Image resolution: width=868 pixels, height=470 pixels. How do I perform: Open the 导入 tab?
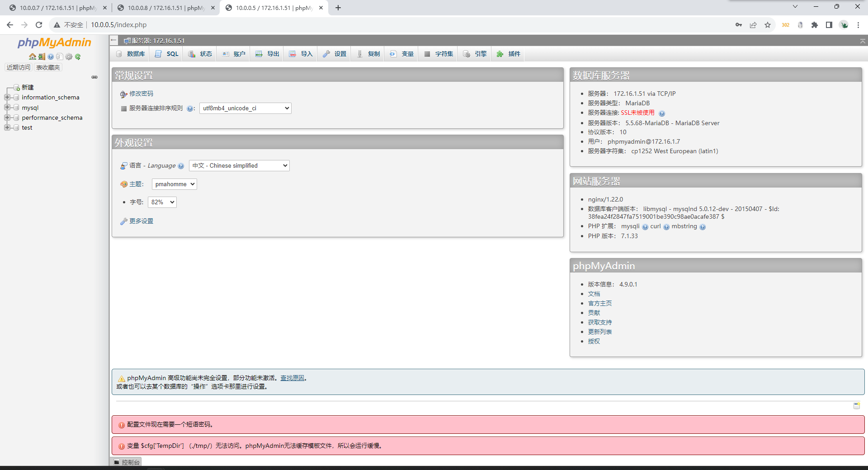301,54
